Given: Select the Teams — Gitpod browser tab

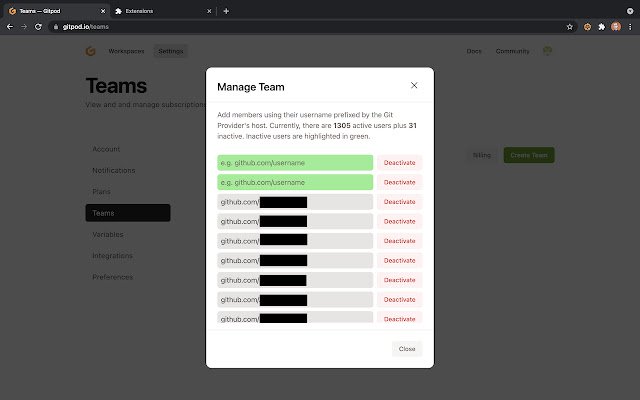Looking at the screenshot, I should click(x=56, y=11).
